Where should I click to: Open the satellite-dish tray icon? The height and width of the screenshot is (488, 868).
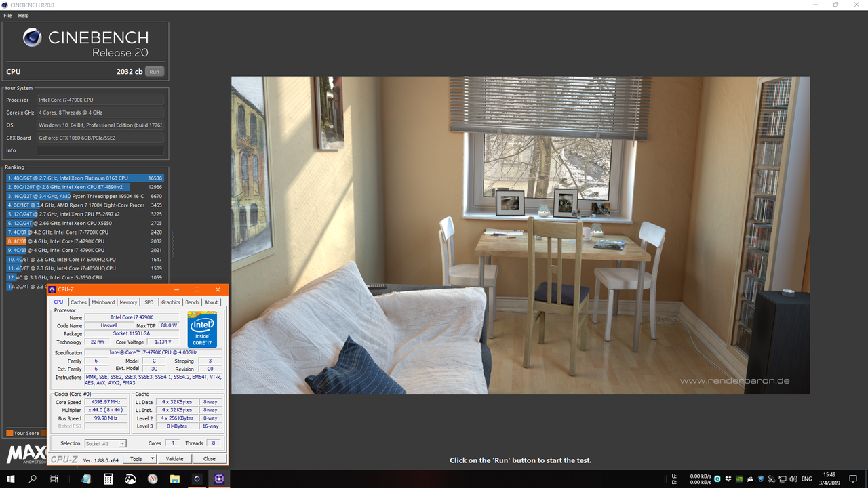click(x=772, y=479)
